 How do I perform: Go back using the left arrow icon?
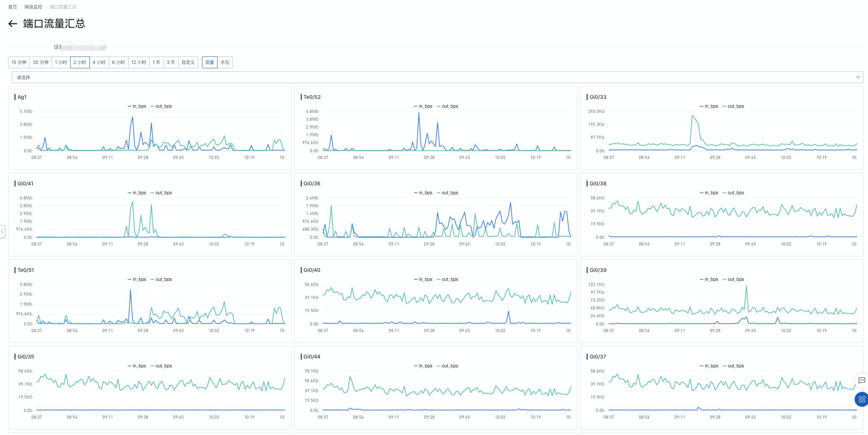click(x=13, y=24)
